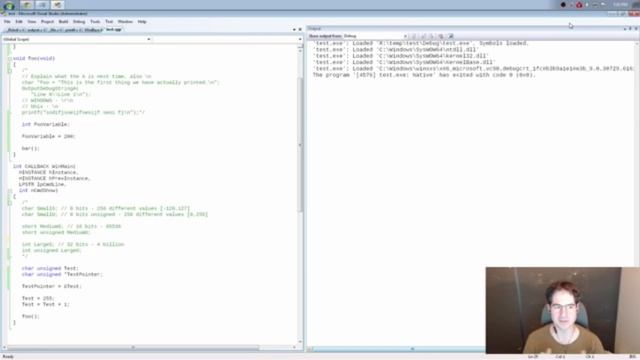Collapse the comment block inside WinMain
This screenshot has width=640, height=360.
pos(9,203)
